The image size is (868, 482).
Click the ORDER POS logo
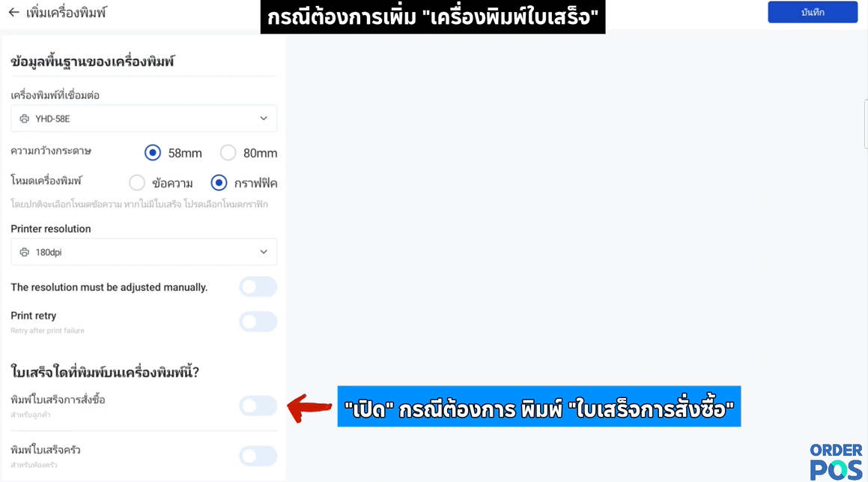coord(836,462)
